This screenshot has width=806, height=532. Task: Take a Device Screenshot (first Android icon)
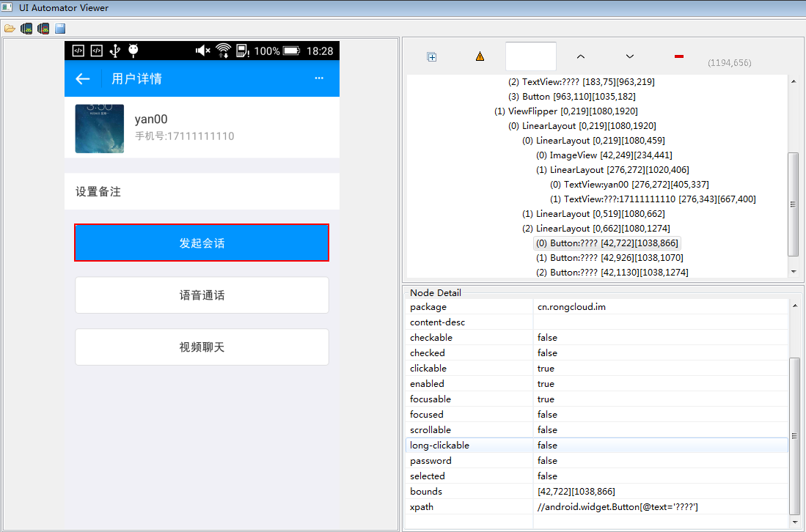pyautogui.click(x=26, y=29)
